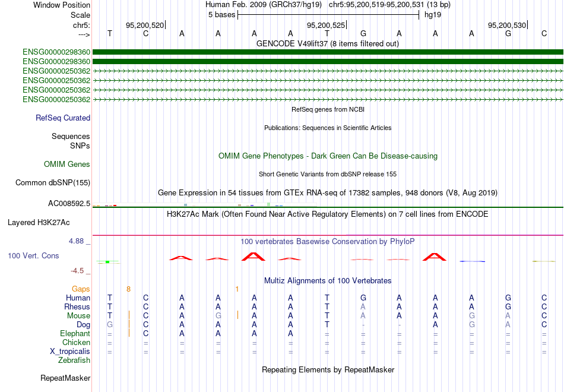Image resolution: width=564 pixels, height=392 pixels.
Task: Click the blue negative conservation bar
Action: coord(473,261)
